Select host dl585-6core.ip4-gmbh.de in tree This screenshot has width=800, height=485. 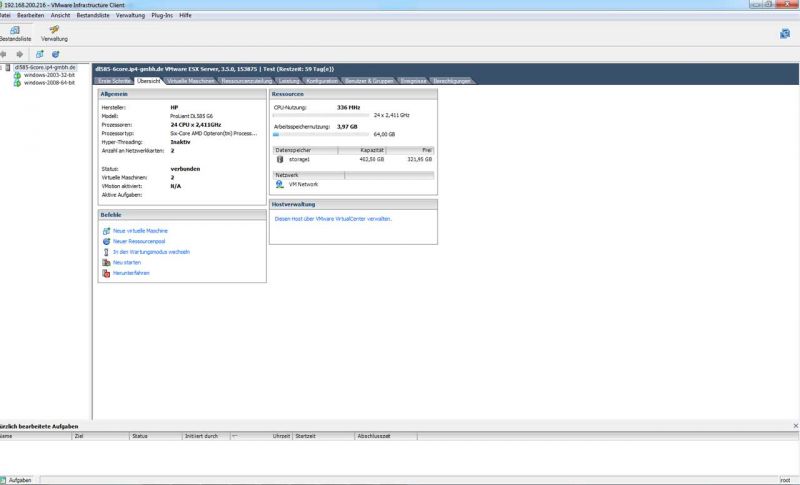click(x=45, y=67)
